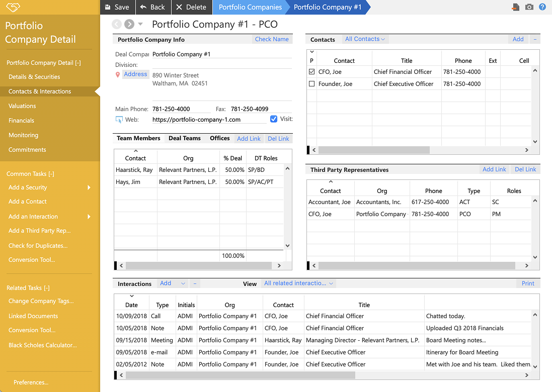
Task: Click the Save toolbar button
Action: click(117, 7)
